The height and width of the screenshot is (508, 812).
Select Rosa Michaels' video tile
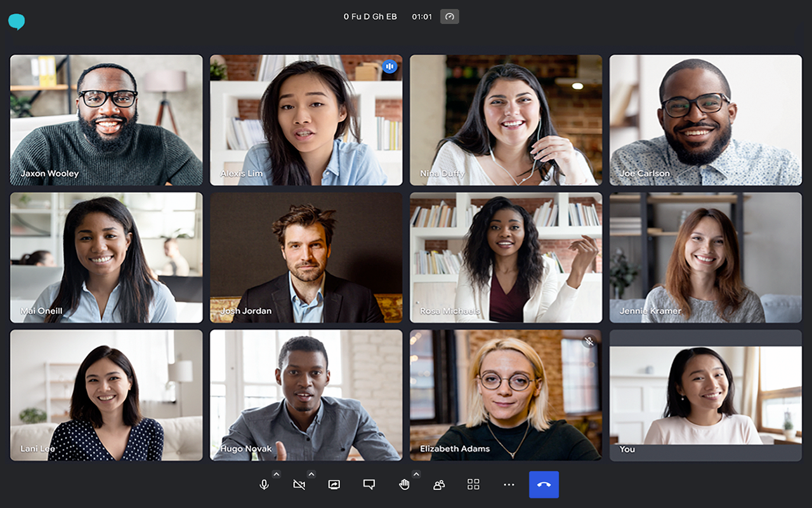coord(506,258)
